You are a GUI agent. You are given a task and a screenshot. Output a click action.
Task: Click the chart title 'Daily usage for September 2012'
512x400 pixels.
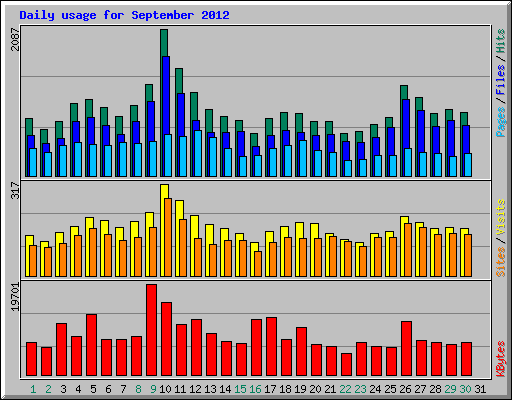[x=124, y=15]
